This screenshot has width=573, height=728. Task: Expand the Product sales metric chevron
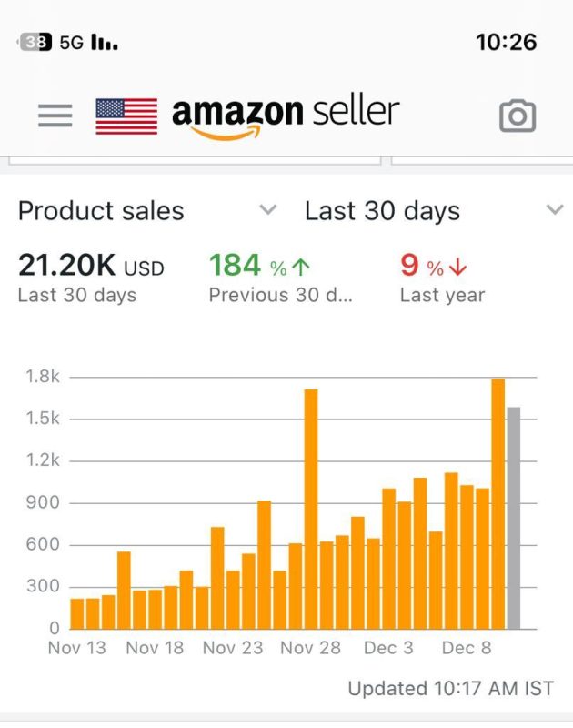[x=267, y=210]
